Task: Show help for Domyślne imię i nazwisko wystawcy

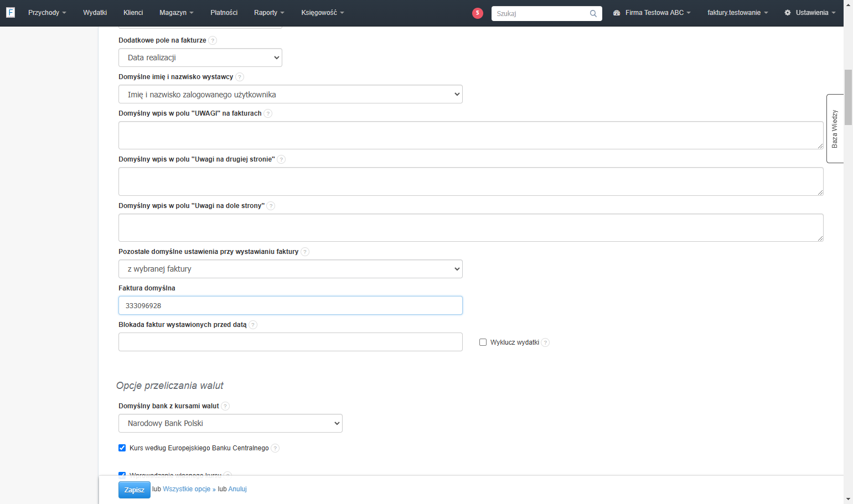Action: tap(240, 77)
